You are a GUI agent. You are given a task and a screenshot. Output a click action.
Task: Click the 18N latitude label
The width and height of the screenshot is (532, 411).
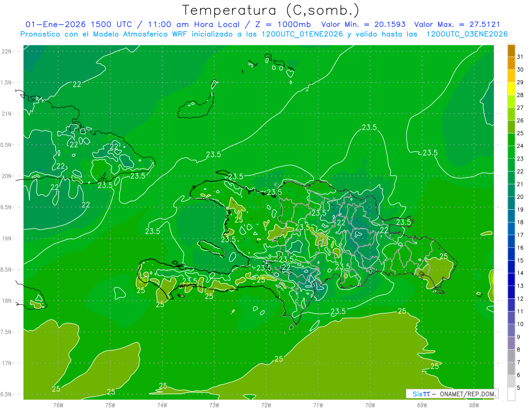pyautogui.click(x=7, y=301)
